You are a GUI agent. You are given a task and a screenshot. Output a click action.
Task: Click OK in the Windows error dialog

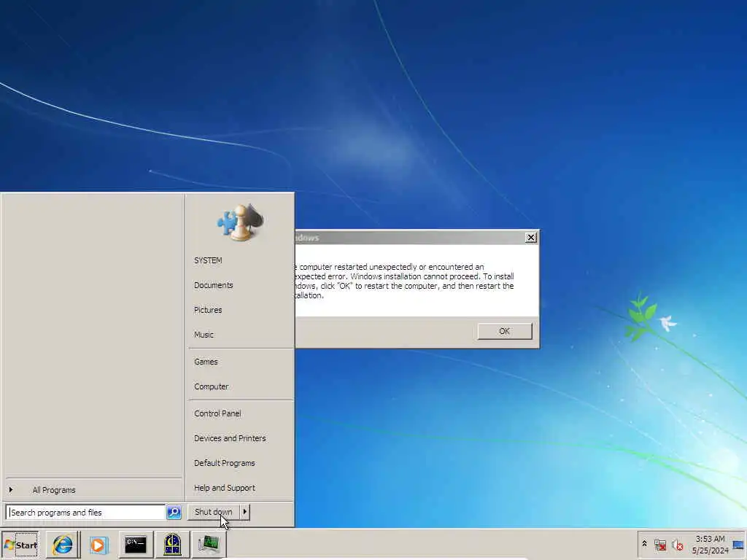[x=505, y=331]
